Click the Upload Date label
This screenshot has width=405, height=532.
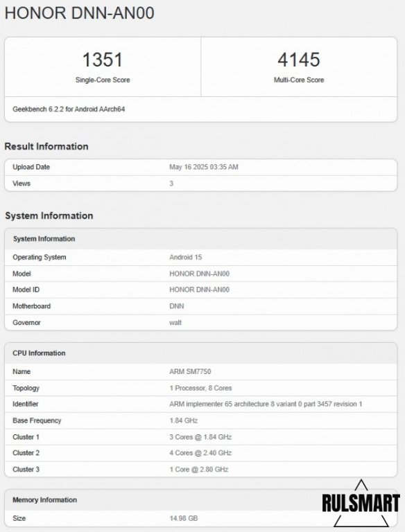click(x=31, y=167)
